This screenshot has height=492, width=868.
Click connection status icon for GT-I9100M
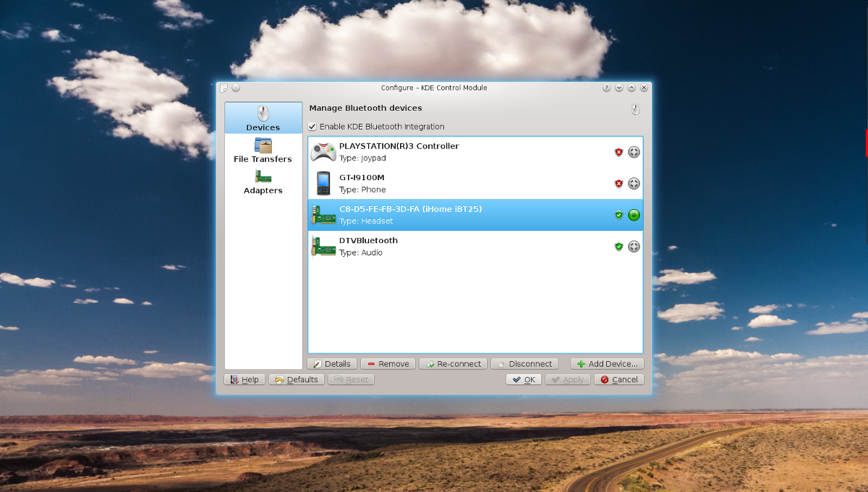click(634, 184)
